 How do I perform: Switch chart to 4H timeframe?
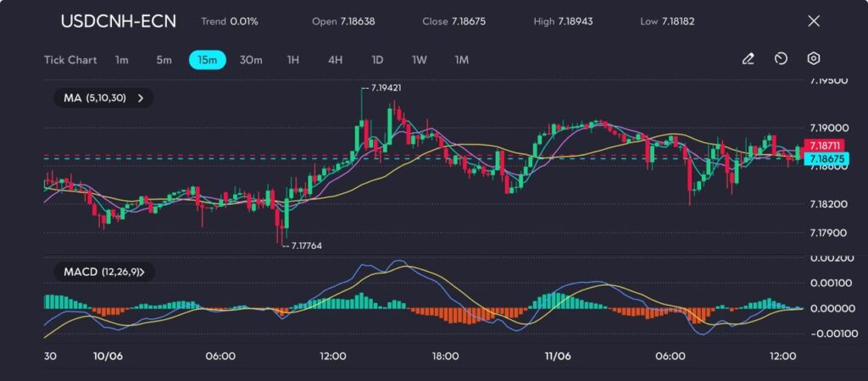[336, 60]
